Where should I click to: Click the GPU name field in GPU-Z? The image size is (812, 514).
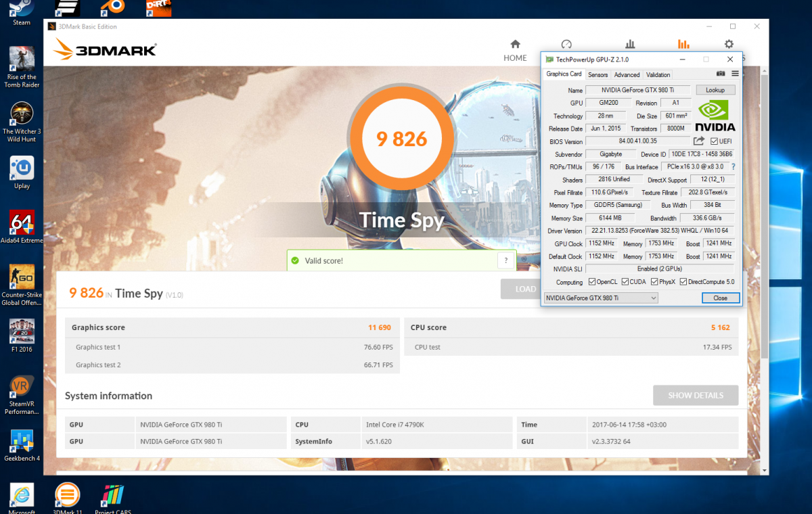coord(638,90)
